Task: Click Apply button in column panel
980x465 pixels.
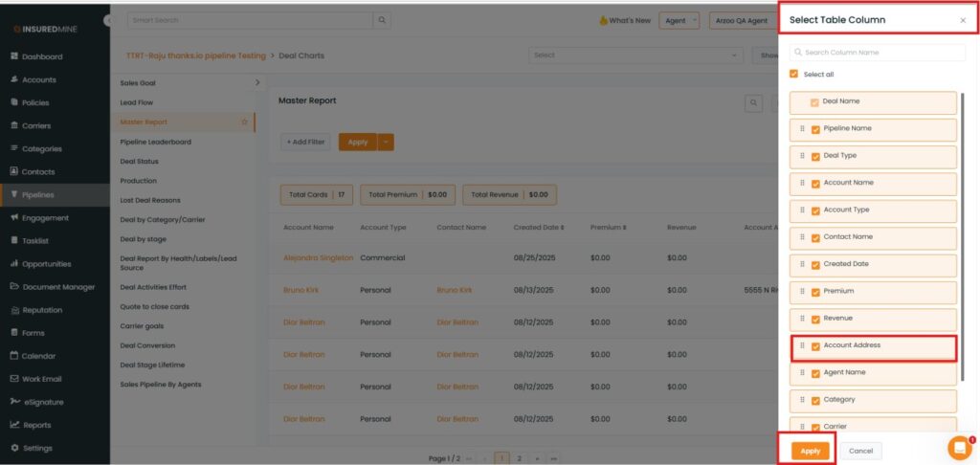Action: point(810,451)
